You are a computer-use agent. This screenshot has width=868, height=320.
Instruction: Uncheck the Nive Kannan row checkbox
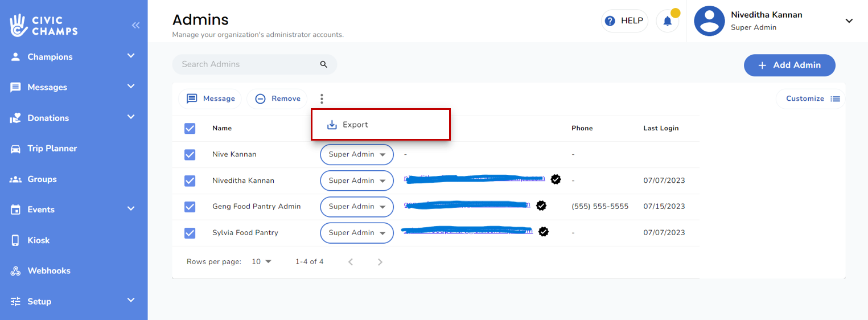click(x=190, y=154)
